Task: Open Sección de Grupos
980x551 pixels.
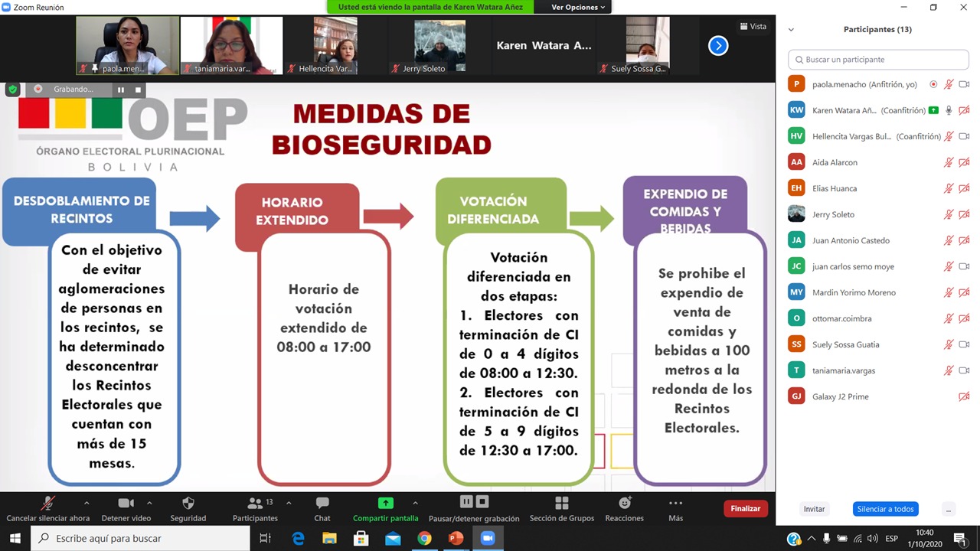Action: click(x=561, y=504)
